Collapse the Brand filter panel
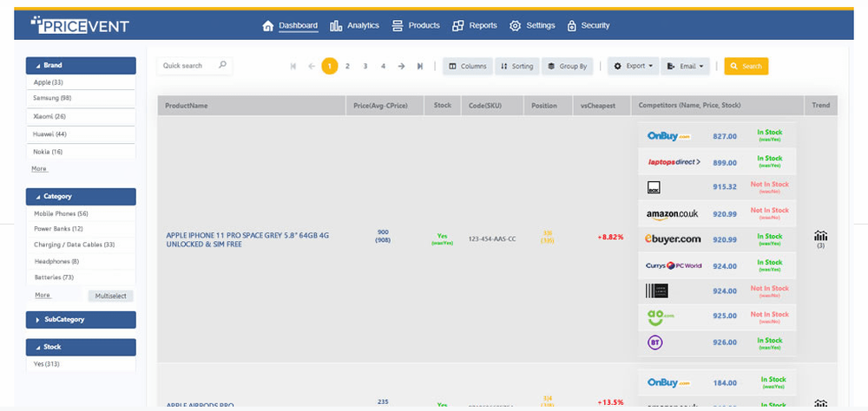Viewport: 868px width, 411px height. 81,65
